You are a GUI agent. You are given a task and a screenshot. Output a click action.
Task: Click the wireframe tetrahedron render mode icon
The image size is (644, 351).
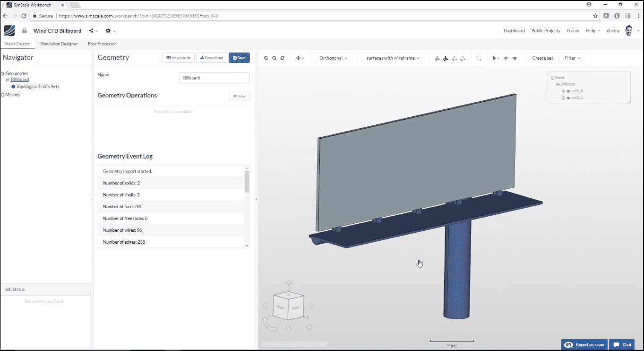(463, 58)
